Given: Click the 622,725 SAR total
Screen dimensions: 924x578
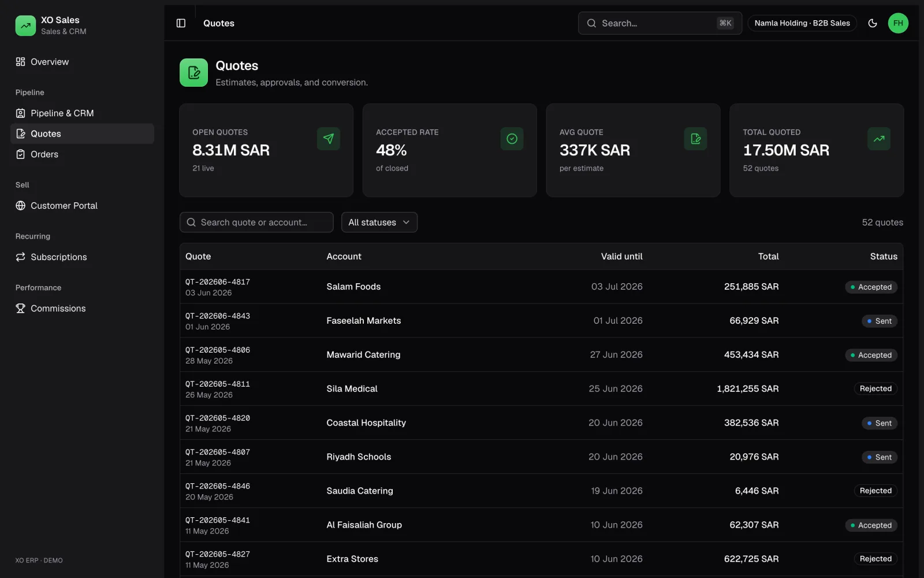Looking at the screenshot, I should pyautogui.click(x=751, y=559).
